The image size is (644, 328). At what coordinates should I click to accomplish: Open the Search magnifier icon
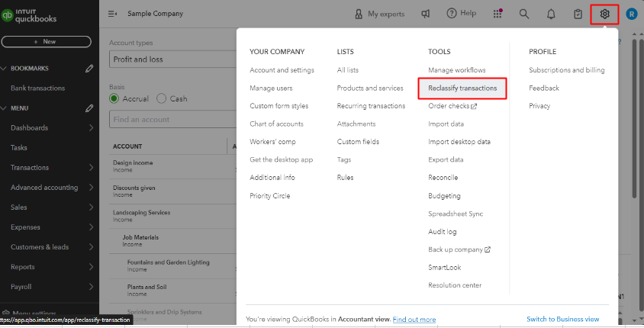point(523,14)
